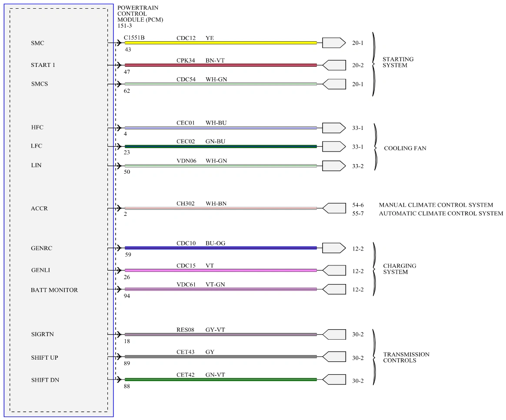Select the yellow CDC12 wire line
This screenshot has height=420, width=506.
coord(221,43)
